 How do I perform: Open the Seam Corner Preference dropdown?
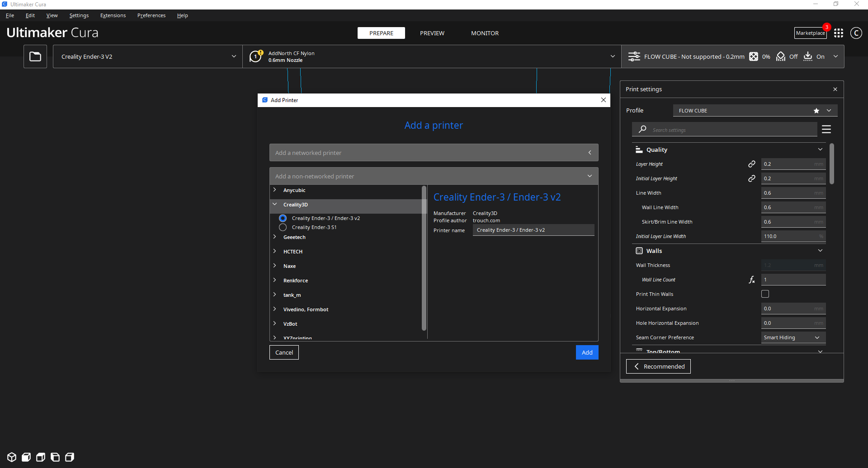[793, 337]
